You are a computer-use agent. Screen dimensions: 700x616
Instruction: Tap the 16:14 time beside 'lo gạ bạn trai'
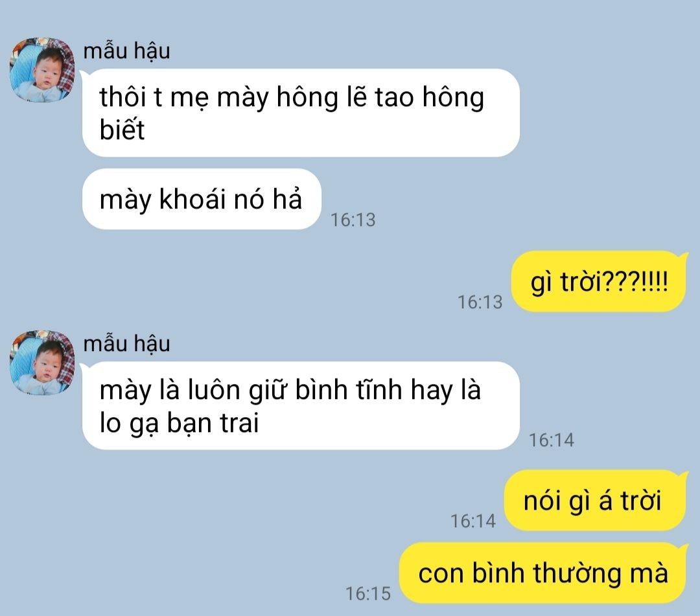(x=552, y=440)
